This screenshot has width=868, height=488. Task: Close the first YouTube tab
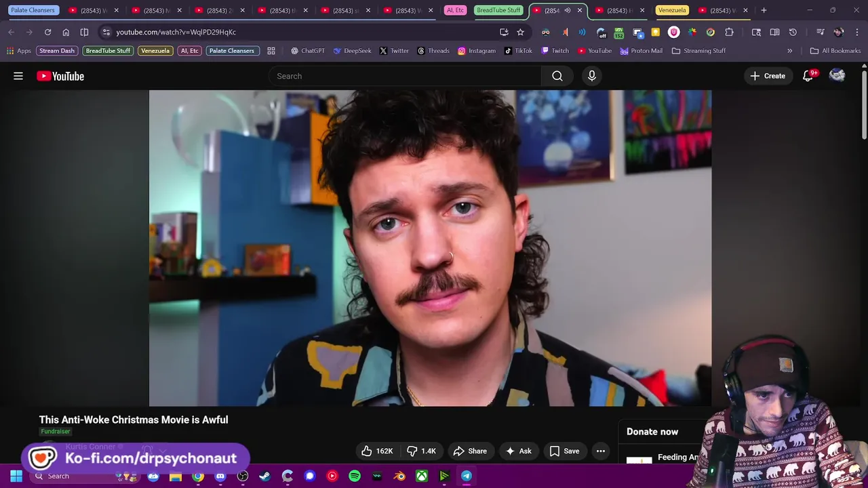pyautogui.click(x=116, y=10)
